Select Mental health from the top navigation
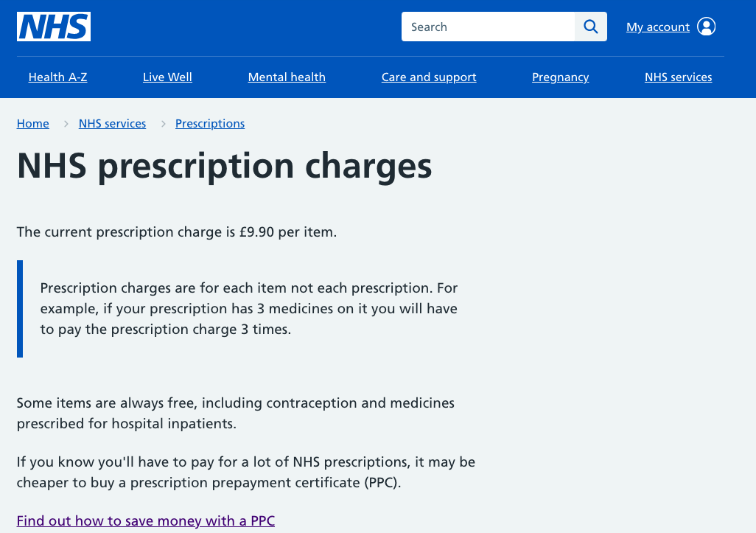Viewport: 756px width, 533px height. [x=287, y=77]
